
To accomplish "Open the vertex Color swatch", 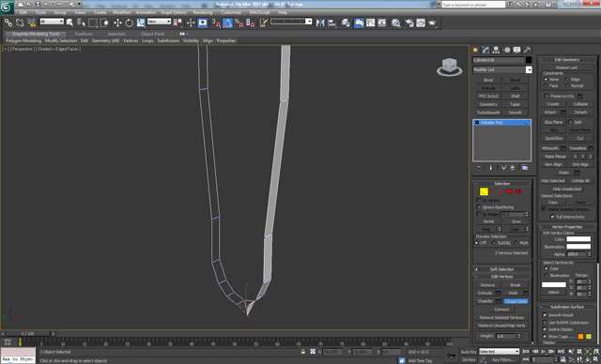I will 578,239.
